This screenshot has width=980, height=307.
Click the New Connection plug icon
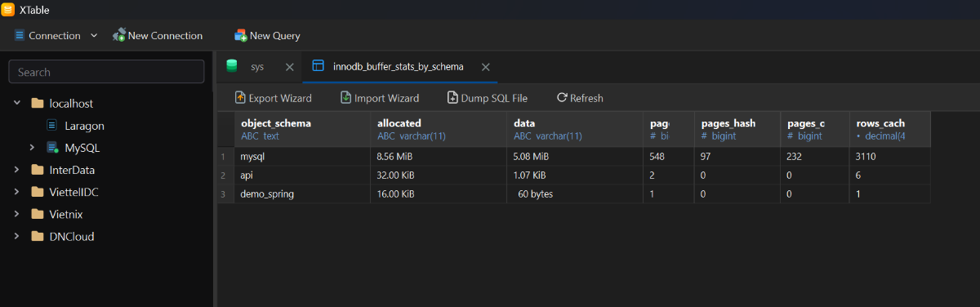pos(119,35)
